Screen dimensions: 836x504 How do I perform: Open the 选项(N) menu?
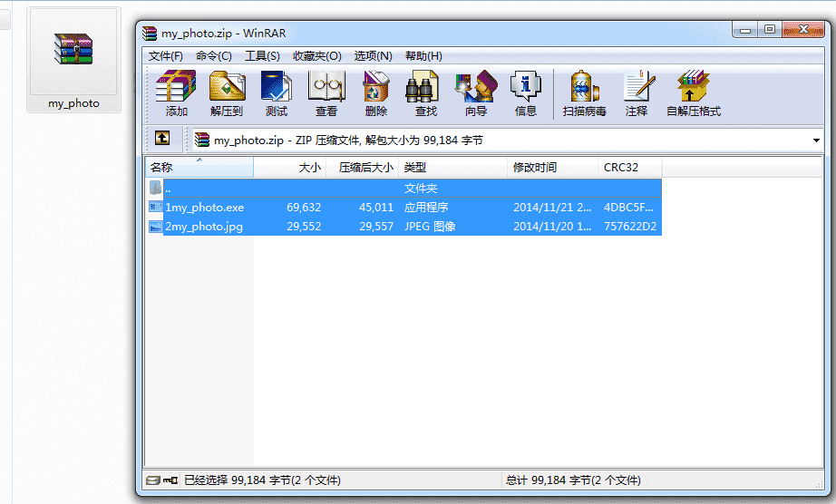point(373,56)
